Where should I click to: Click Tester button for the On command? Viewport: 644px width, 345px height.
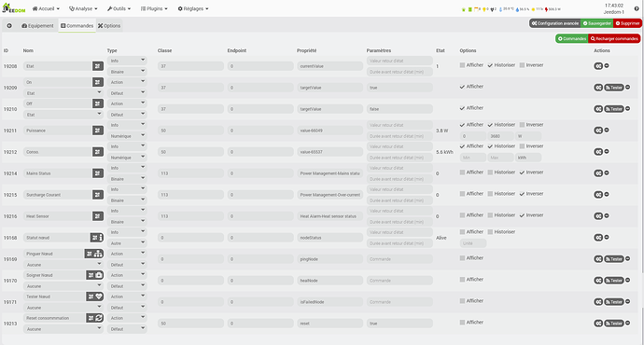coord(614,88)
